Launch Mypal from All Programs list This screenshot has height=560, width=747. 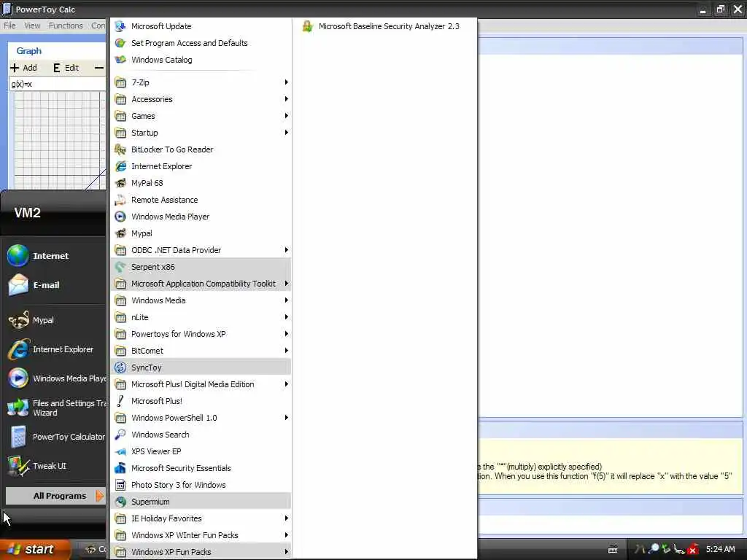201,233
